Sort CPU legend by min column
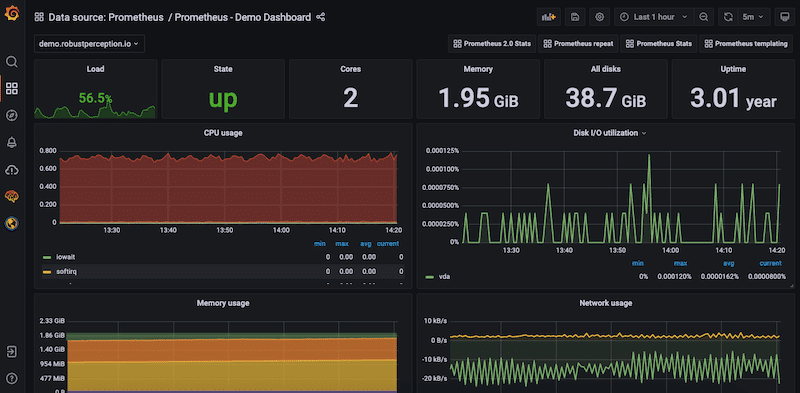Viewport: 800px width, 393px height. pos(319,244)
